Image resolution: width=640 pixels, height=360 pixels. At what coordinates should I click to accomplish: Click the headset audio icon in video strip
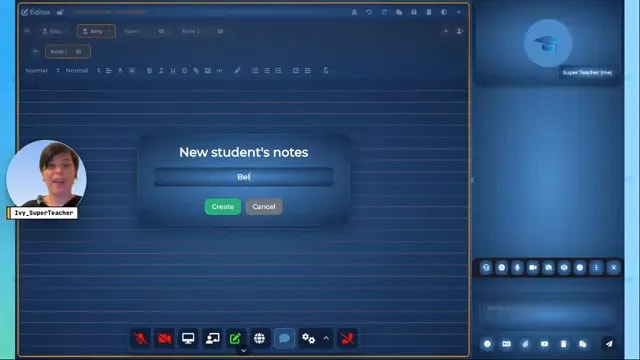pos(486,268)
